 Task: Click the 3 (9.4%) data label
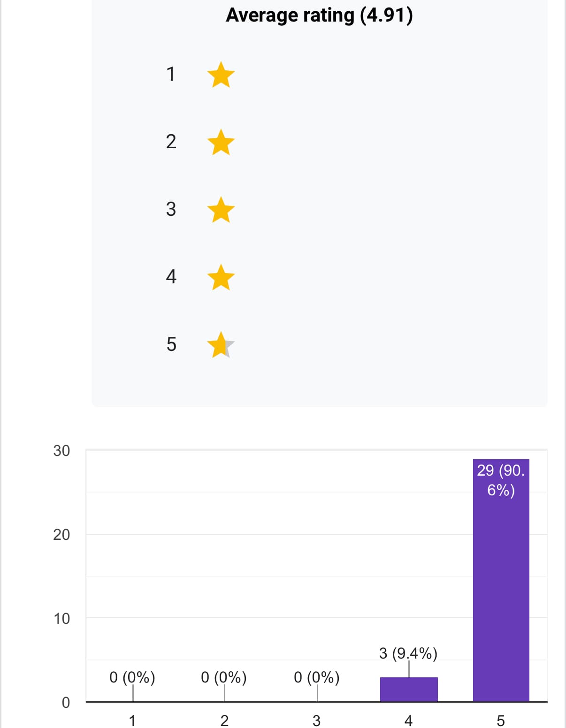408,653
